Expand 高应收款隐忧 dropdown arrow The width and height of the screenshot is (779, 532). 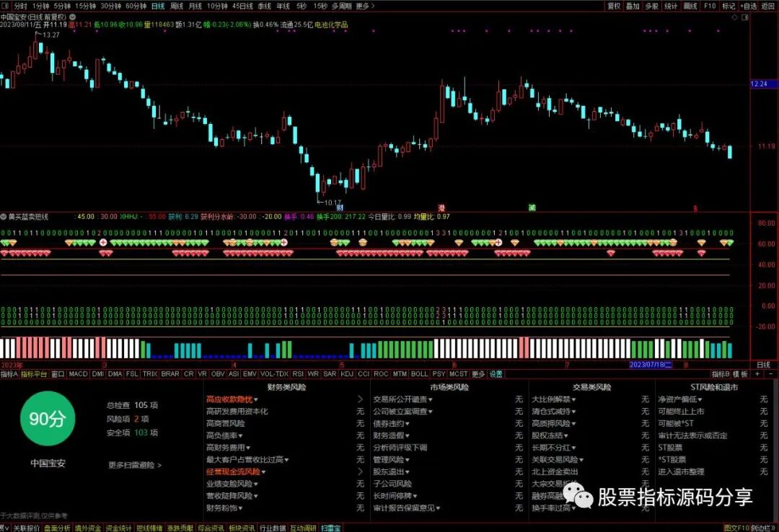click(x=256, y=400)
